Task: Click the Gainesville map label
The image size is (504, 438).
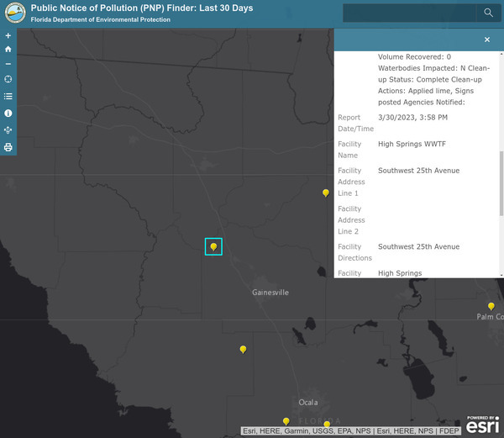Action: (270, 293)
